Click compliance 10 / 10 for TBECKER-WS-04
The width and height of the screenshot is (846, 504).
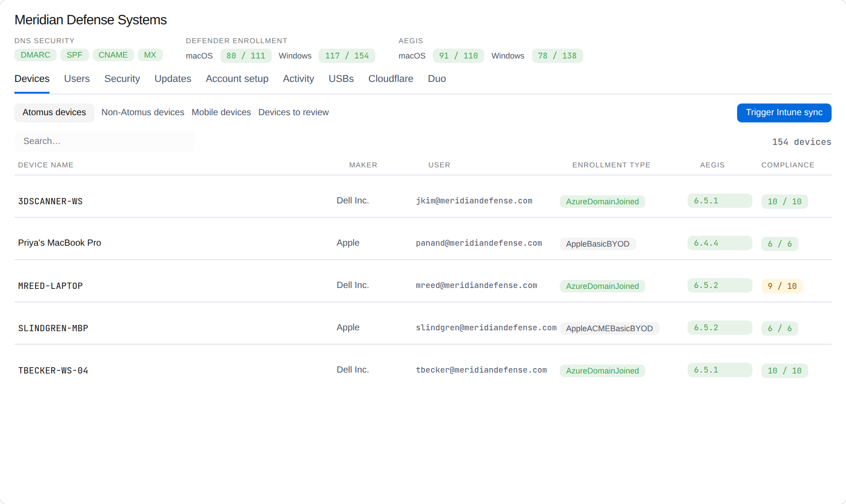click(784, 371)
